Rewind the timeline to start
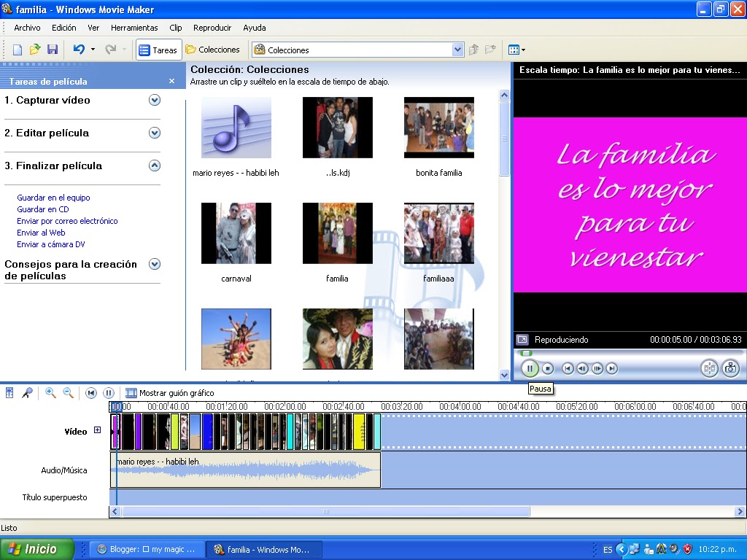 [90, 393]
